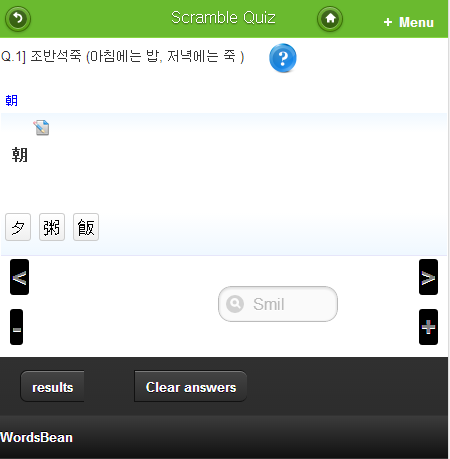Open the results button

(x=52, y=387)
